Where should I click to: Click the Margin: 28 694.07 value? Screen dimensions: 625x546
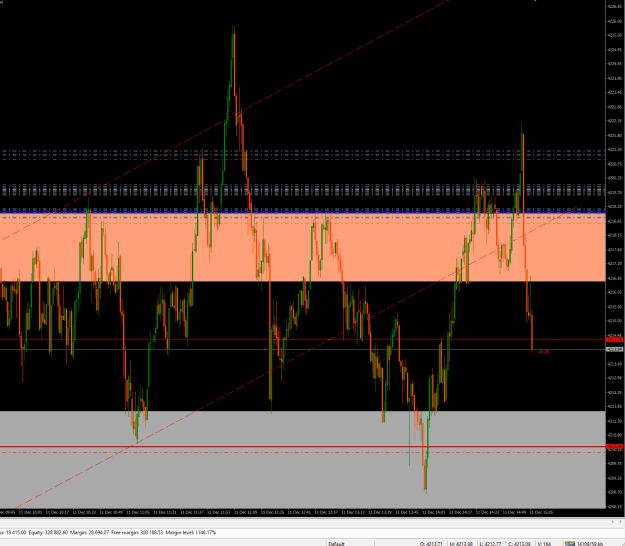pyautogui.click(x=89, y=532)
